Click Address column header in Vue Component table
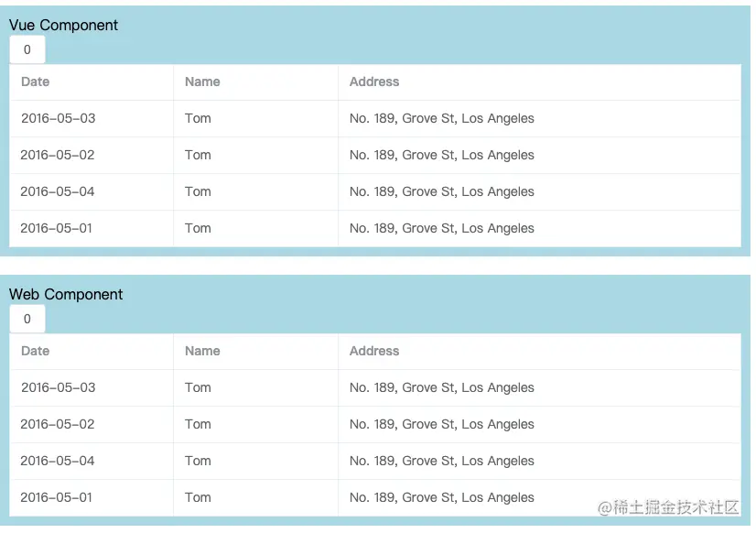The image size is (756, 533). (374, 82)
